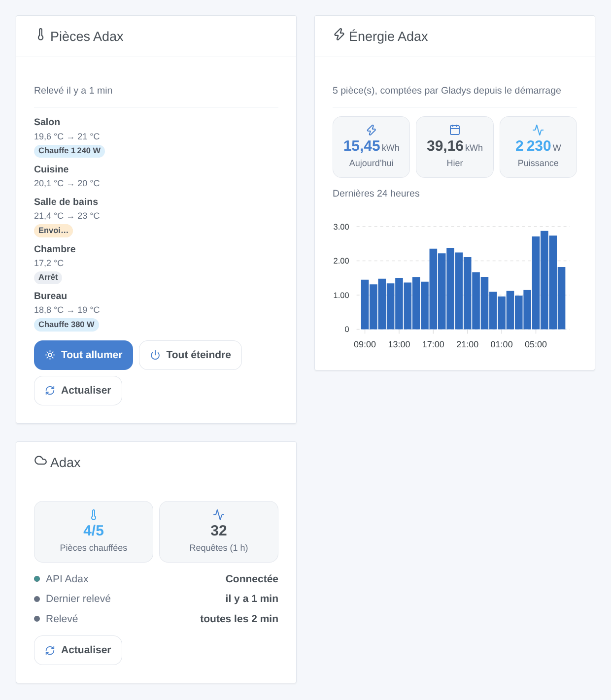Image resolution: width=611 pixels, height=700 pixels.
Task: Click the 05:00 chart axis label
Action: pyautogui.click(x=536, y=344)
